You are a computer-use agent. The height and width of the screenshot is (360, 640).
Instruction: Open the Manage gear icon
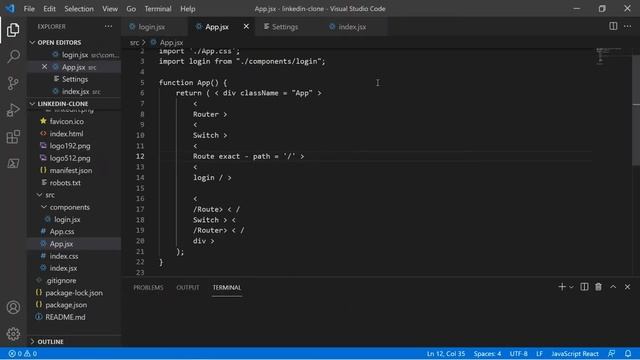[13, 334]
